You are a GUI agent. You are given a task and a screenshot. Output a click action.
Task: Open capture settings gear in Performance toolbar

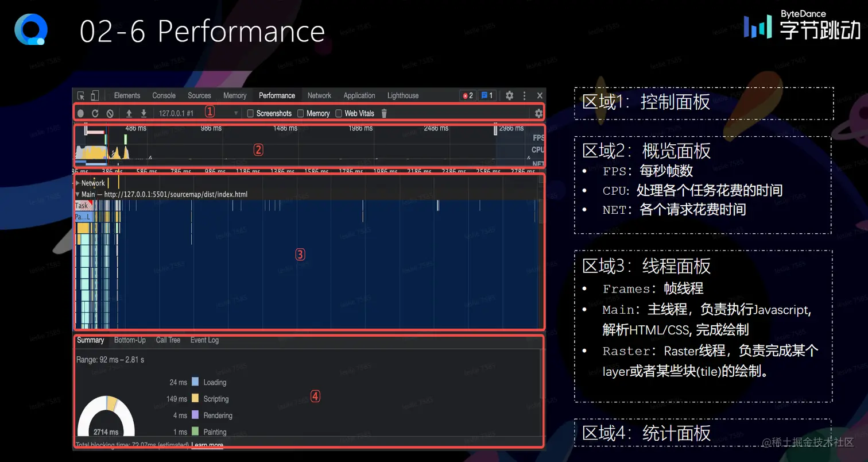coord(538,114)
